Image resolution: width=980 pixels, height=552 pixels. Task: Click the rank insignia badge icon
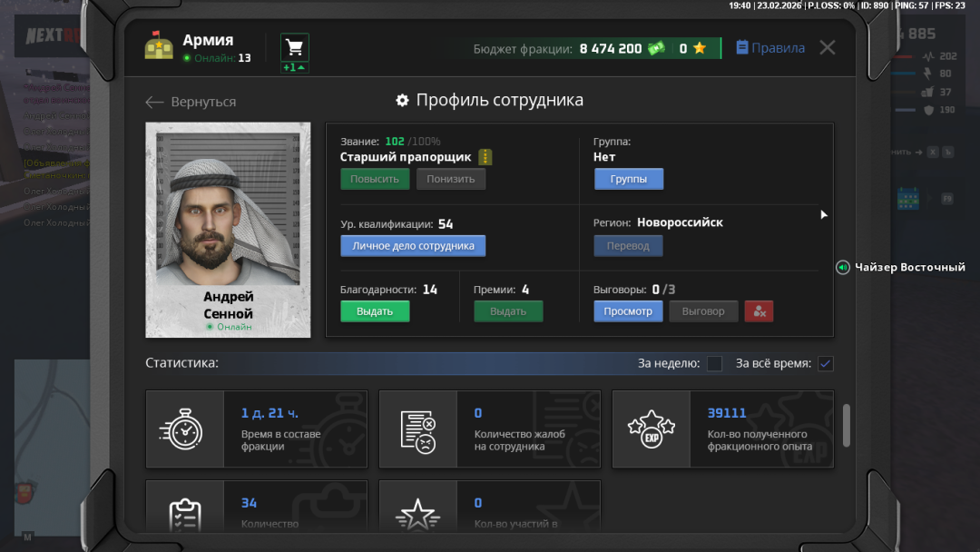[485, 157]
